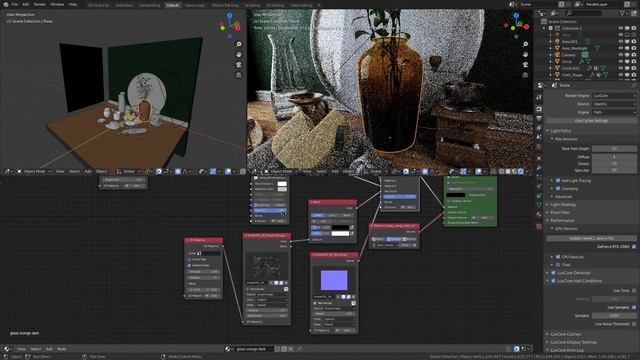Open View menu in left viewport header
The width and height of the screenshot is (640, 360).
pos(60,171)
